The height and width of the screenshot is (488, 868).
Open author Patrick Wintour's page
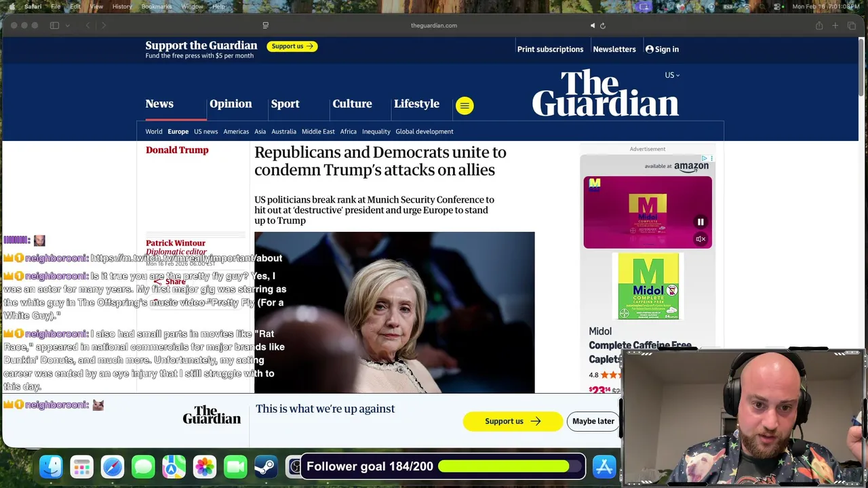coord(176,243)
